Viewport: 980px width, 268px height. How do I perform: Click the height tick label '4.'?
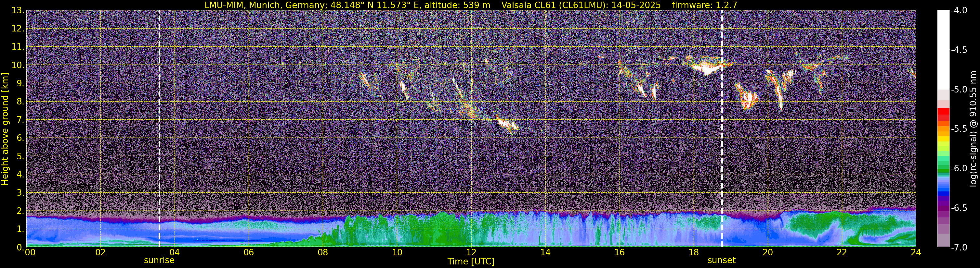(x=20, y=175)
